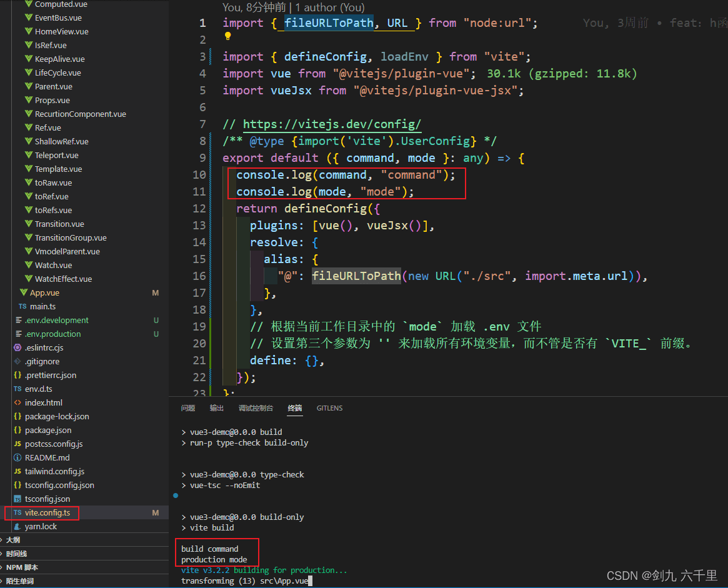Click the fileURLToPath call on line 16
Screen dimensions: 728x588
coord(356,276)
